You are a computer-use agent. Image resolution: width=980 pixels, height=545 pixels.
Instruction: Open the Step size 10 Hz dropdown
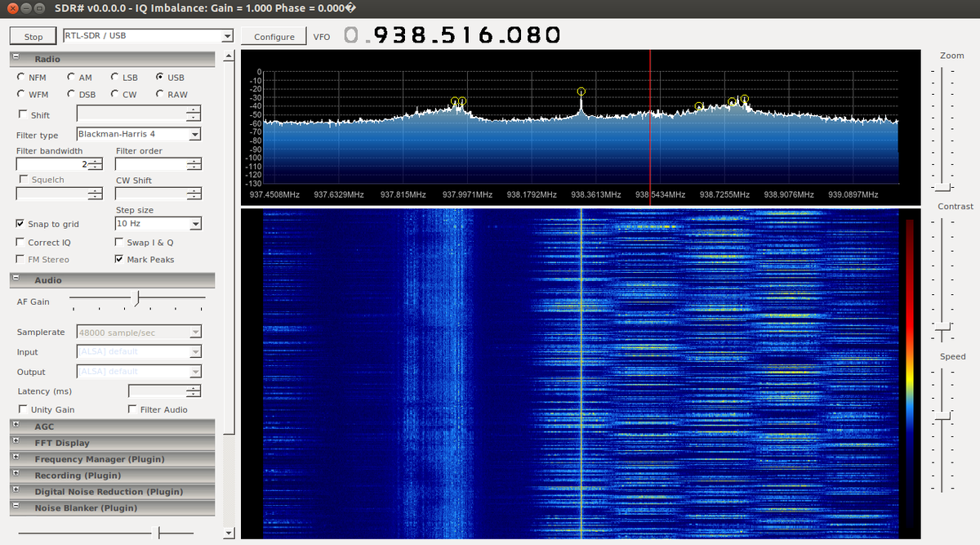pos(158,224)
